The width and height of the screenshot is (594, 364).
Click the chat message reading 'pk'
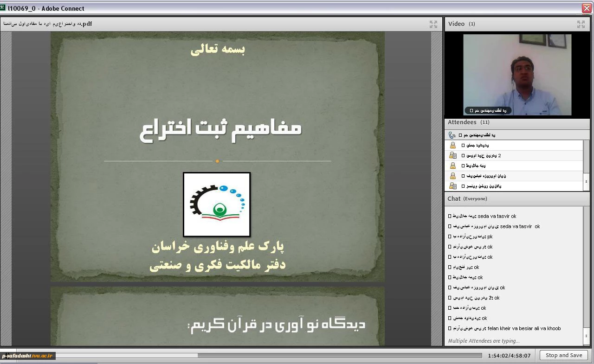470,236
